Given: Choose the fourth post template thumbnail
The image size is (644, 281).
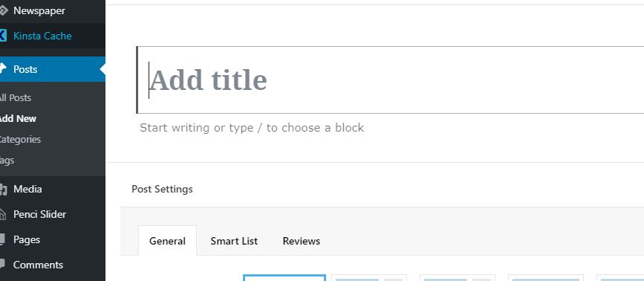Looking at the screenshot, I should [x=546, y=278].
